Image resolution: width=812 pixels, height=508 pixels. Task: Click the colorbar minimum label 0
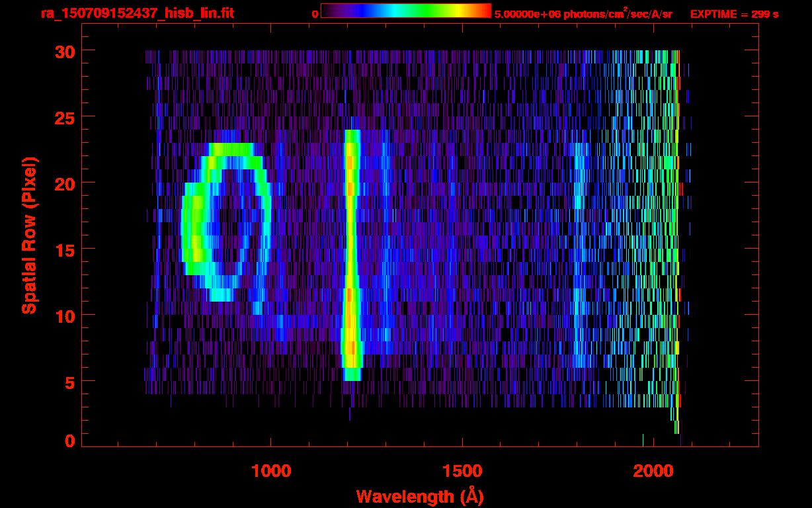(315, 13)
